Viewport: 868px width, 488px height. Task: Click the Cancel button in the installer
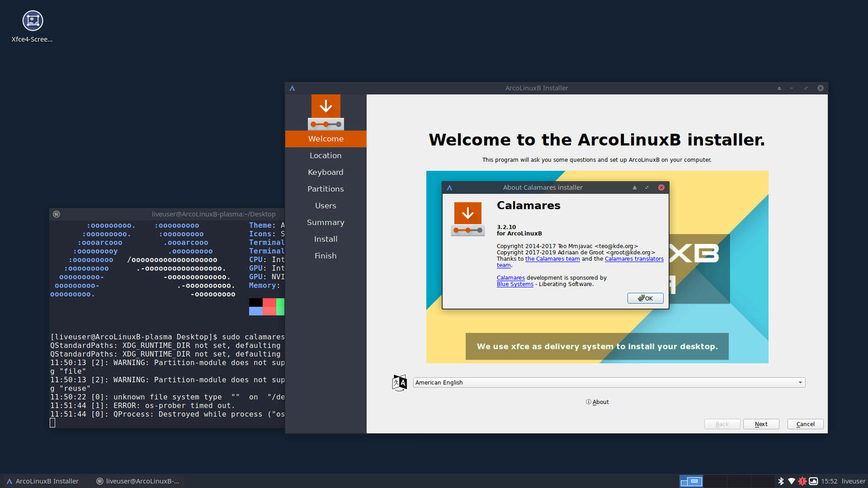click(x=805, y=424)
